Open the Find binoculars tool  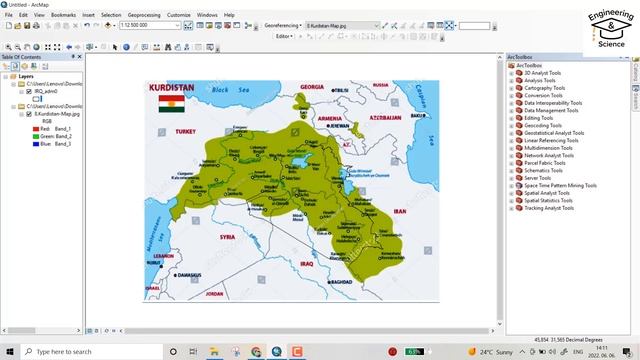click(168, 47)
